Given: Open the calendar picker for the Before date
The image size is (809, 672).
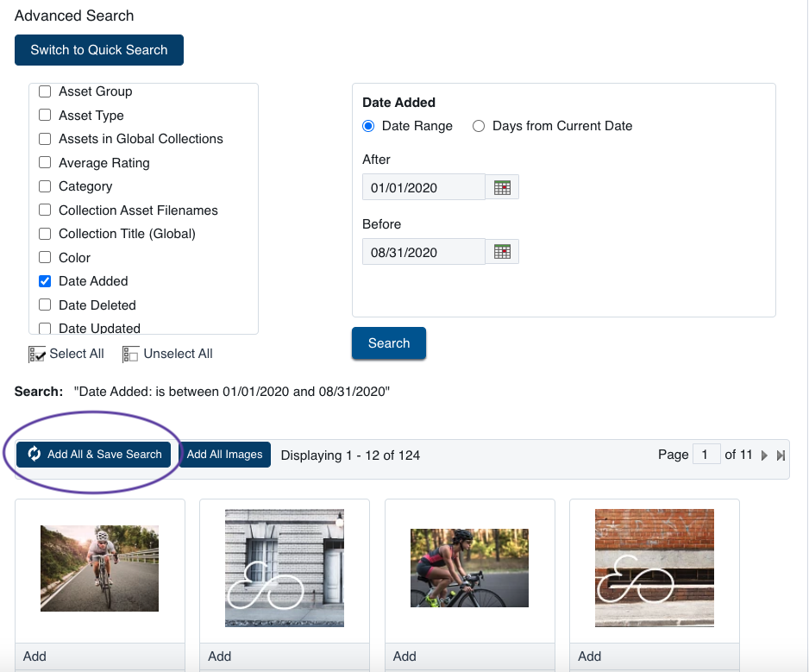Looking at the screenshot, I should click(x=502, y=251).
